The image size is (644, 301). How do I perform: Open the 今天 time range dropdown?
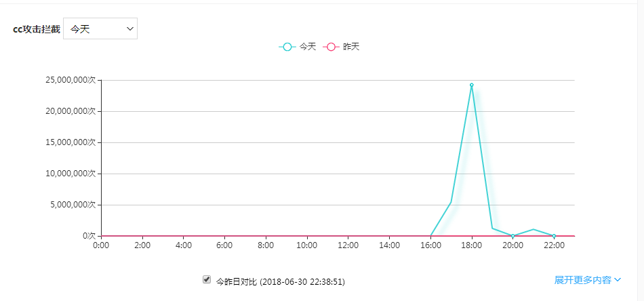point(100,29)
